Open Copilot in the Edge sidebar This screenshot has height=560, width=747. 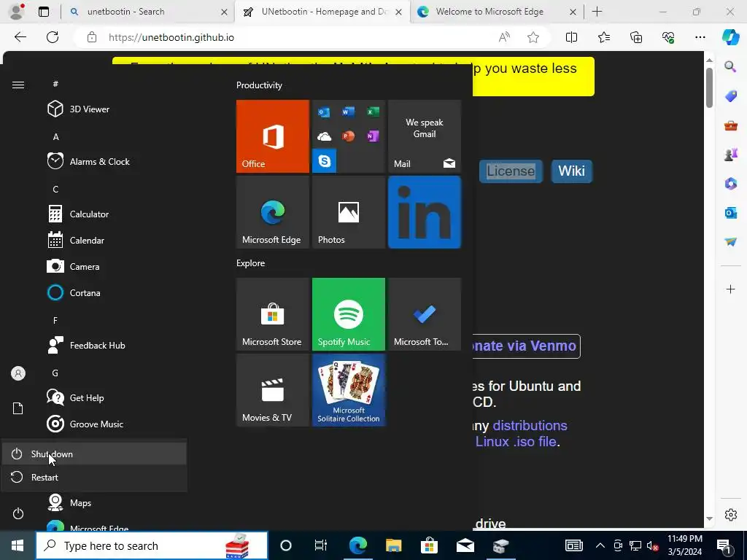(x=730, y=37)
